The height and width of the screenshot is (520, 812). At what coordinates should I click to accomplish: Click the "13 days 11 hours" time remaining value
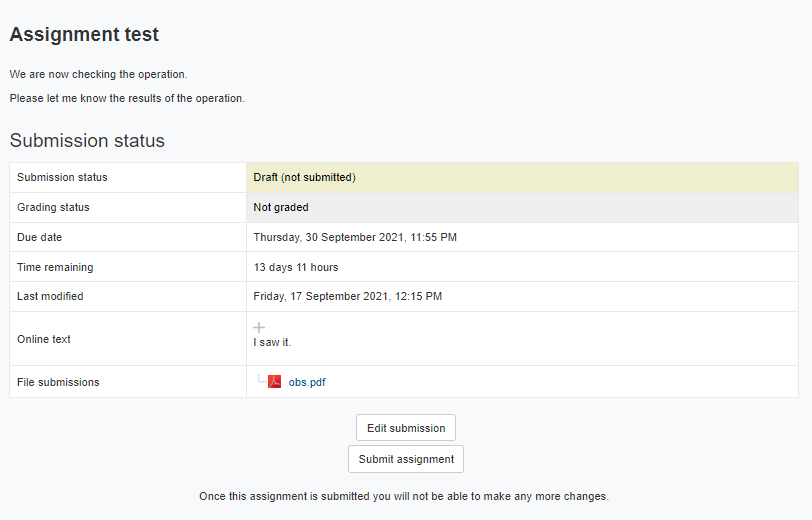[x=296, y=267]
